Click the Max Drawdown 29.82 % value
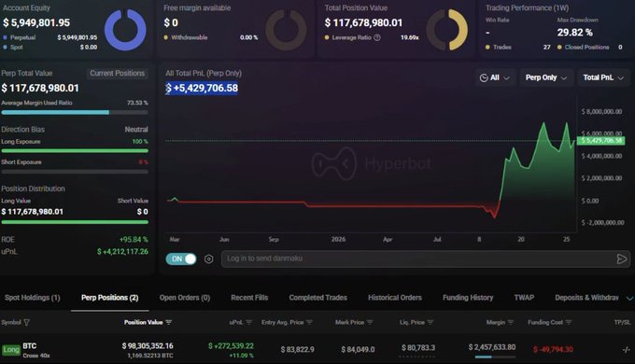635x364 pixels. (574, 33)
